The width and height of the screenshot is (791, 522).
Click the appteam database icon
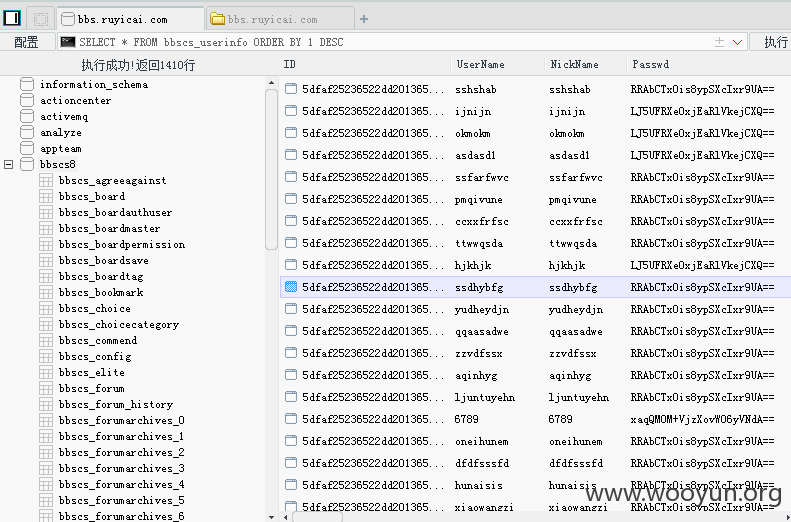tap(27, 148)
